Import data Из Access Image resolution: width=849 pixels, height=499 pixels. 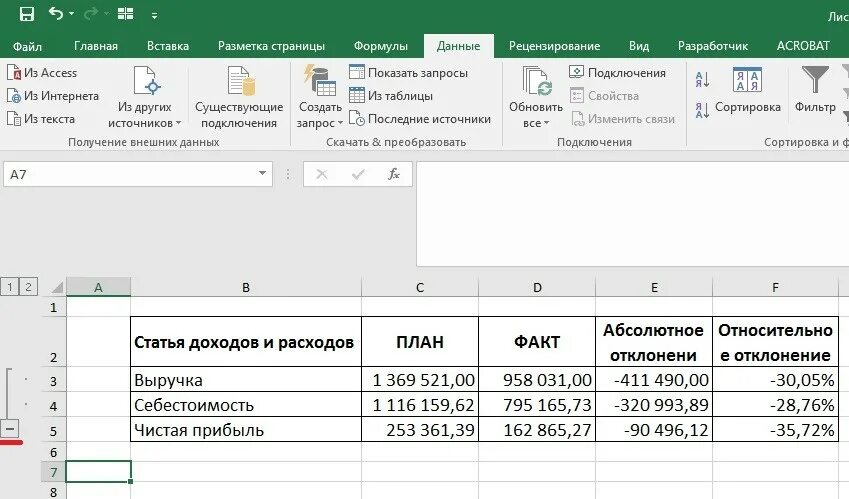pos(42,73)
